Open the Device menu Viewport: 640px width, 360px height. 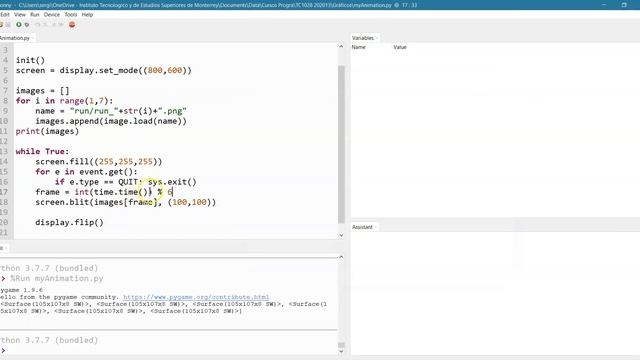[x=51, y=14]
